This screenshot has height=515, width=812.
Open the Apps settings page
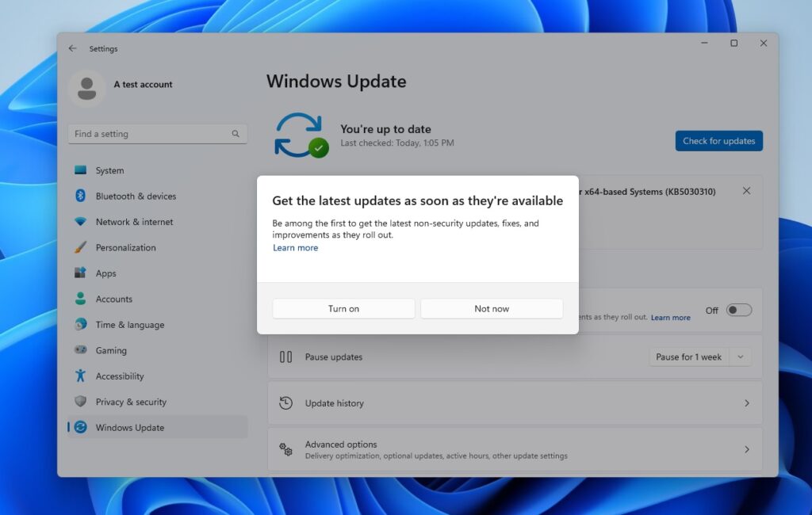109,273
